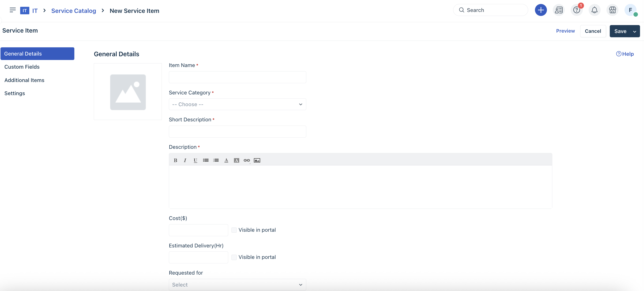
Task: Open the text color picker
Action: 226,160
